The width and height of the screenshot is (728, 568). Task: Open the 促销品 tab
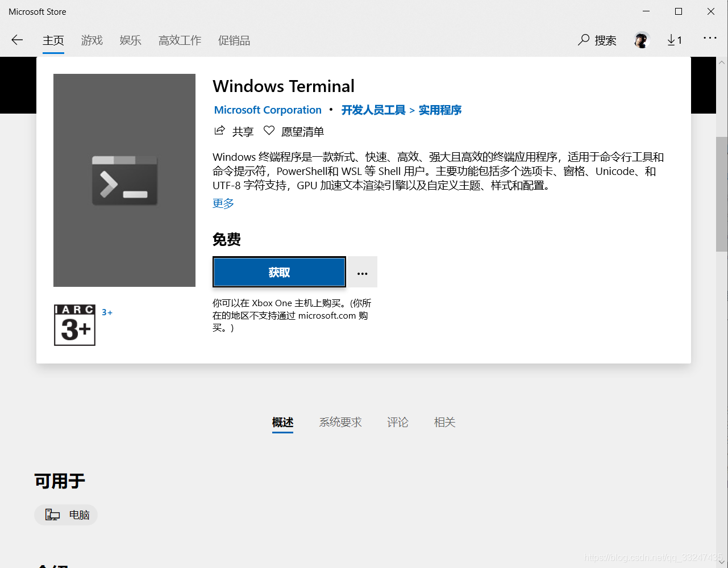[234, 40]
